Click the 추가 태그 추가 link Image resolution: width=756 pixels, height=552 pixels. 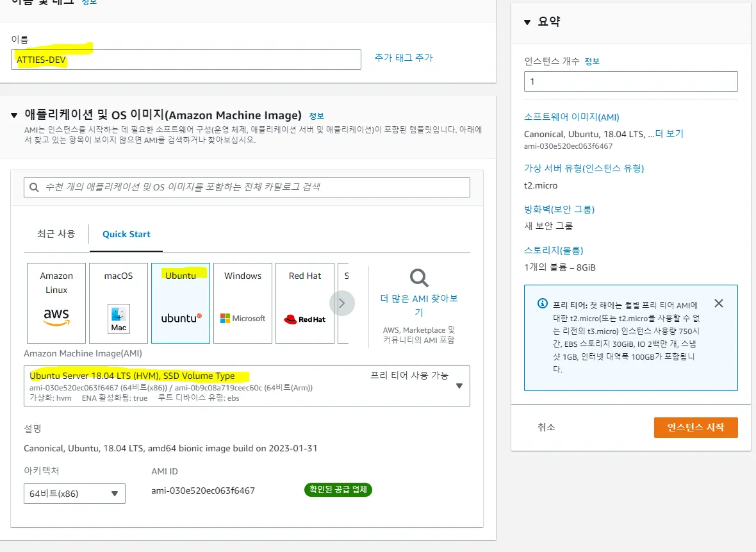pyautogui.click(x=404, y=58)
